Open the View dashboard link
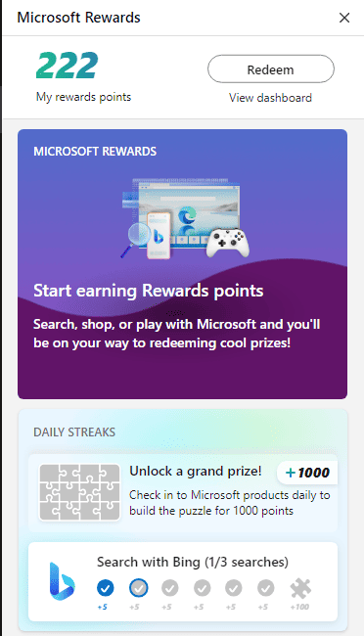The height and width of the screenshot is (636, 364). point(270,98)
